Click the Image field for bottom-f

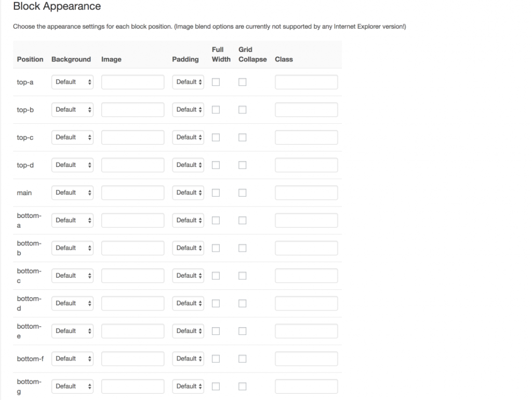[x=132, y=358]
